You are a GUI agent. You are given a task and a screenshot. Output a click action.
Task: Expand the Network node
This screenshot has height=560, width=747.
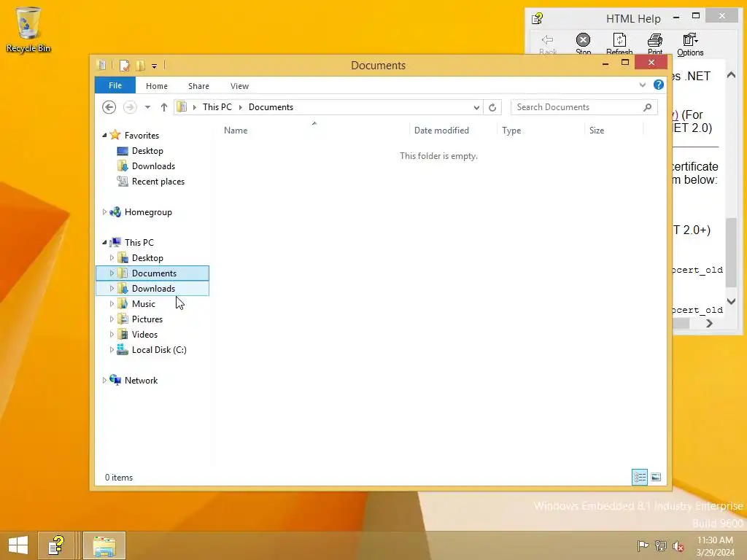click(104, 380)
